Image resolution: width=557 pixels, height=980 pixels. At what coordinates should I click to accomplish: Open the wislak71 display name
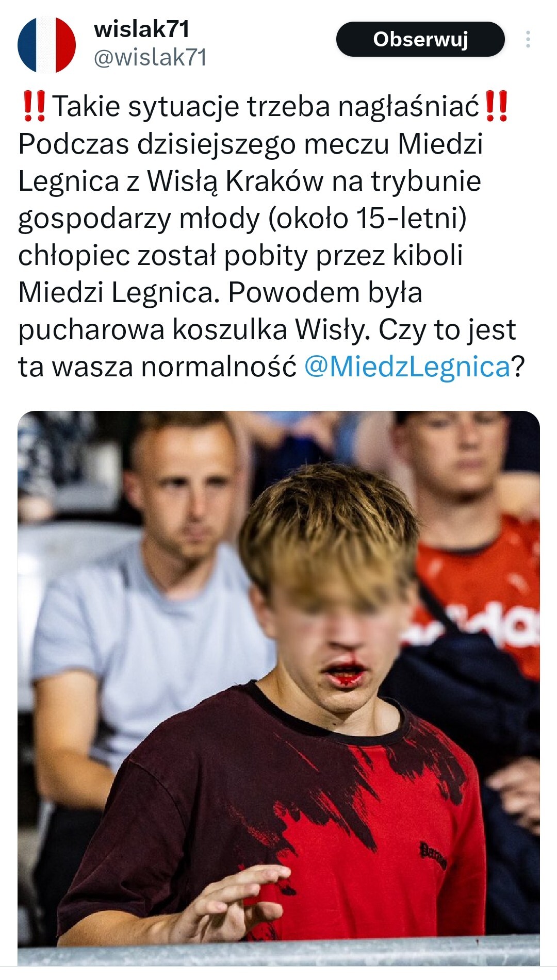(x=142, y=29)
